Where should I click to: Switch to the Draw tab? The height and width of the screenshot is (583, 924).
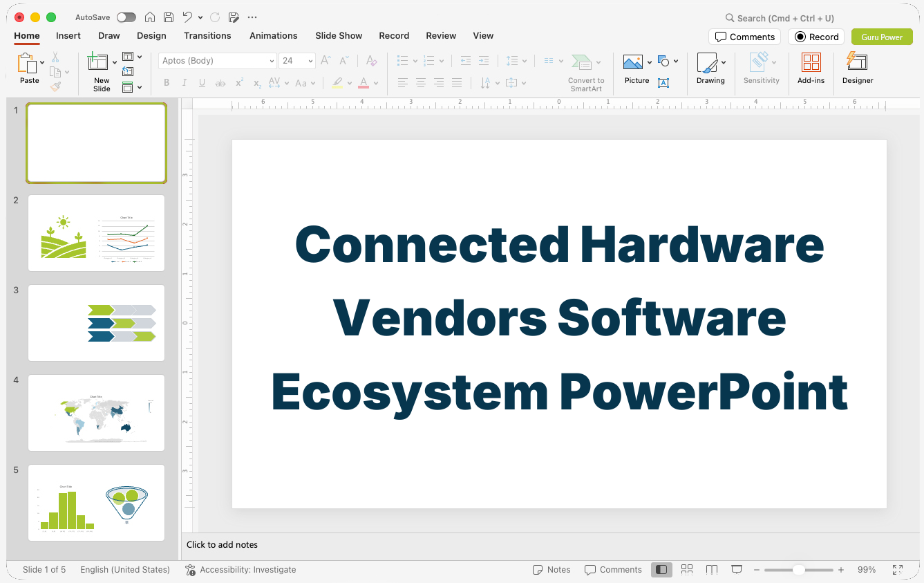(x=109, y=36)
